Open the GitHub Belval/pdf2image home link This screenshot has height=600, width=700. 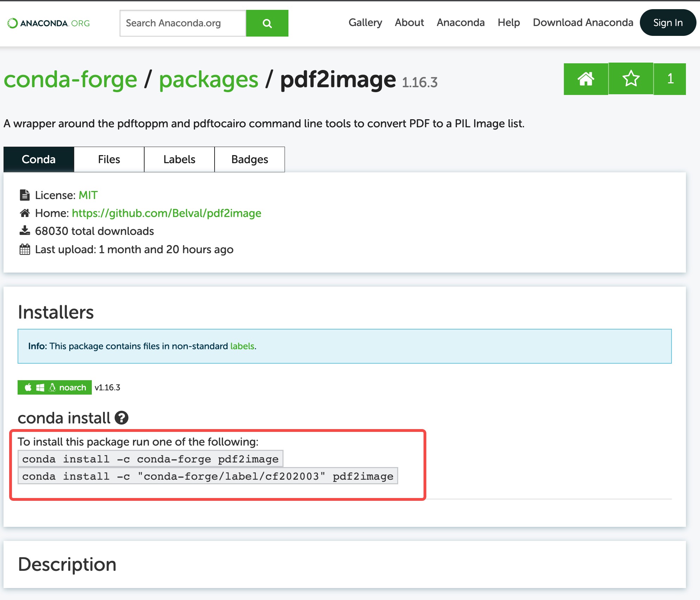(166, 213)
